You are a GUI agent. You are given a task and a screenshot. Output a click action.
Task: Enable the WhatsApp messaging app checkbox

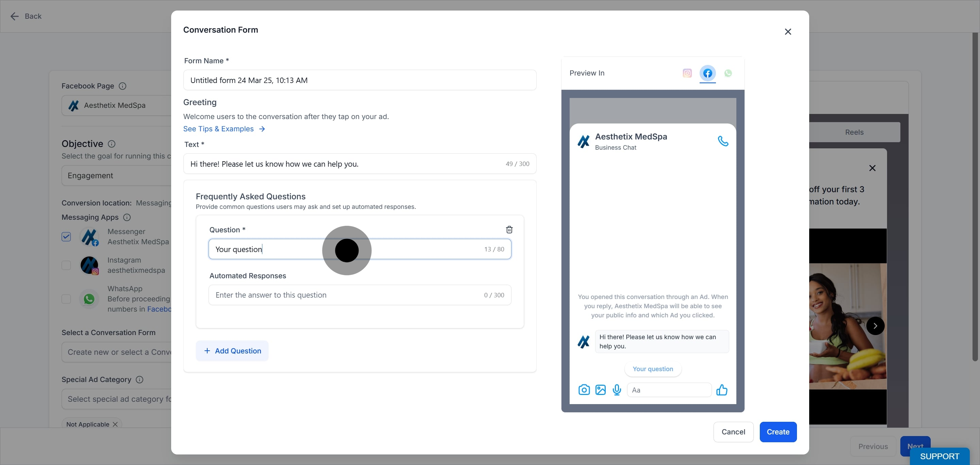[x=66, y=299]
